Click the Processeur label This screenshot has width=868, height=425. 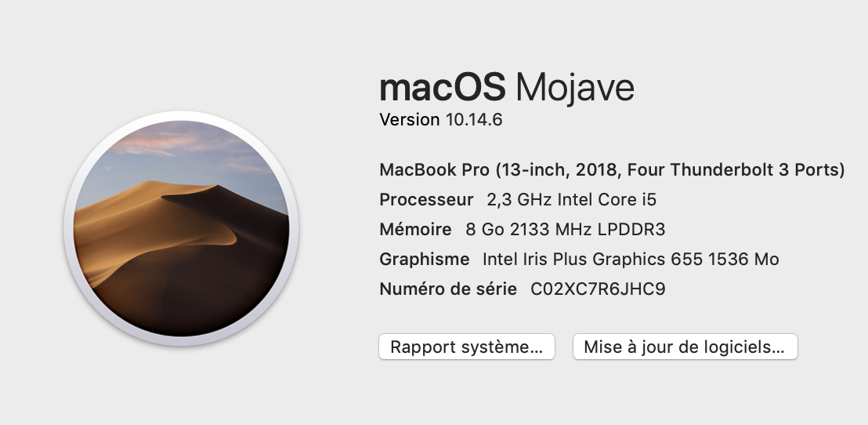click(426, 199)
